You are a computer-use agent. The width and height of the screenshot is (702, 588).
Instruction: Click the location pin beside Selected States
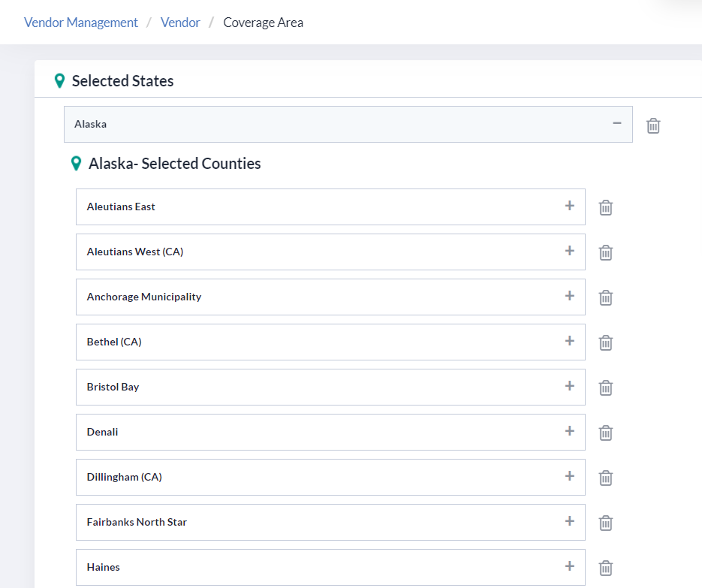(x=59, y=80)
